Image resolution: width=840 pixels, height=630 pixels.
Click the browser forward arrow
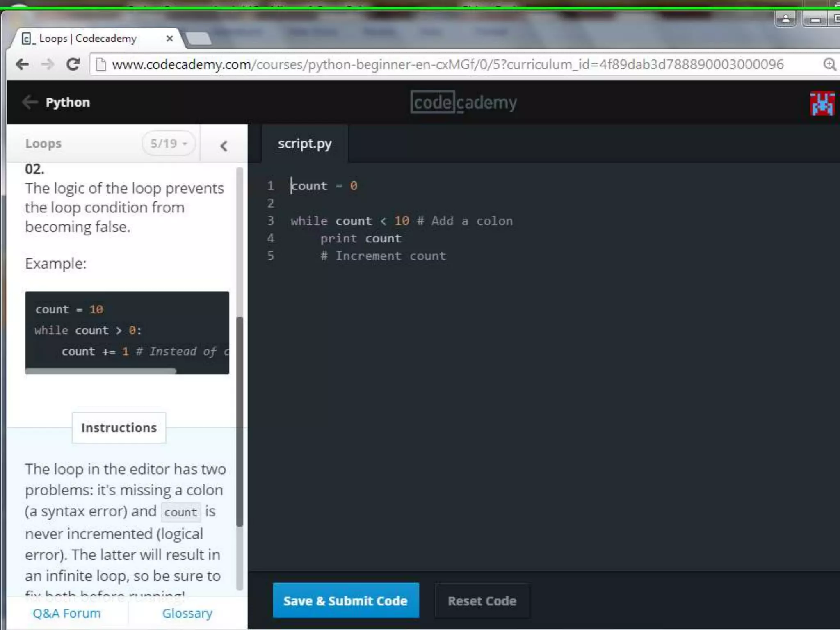pos(48,64)
